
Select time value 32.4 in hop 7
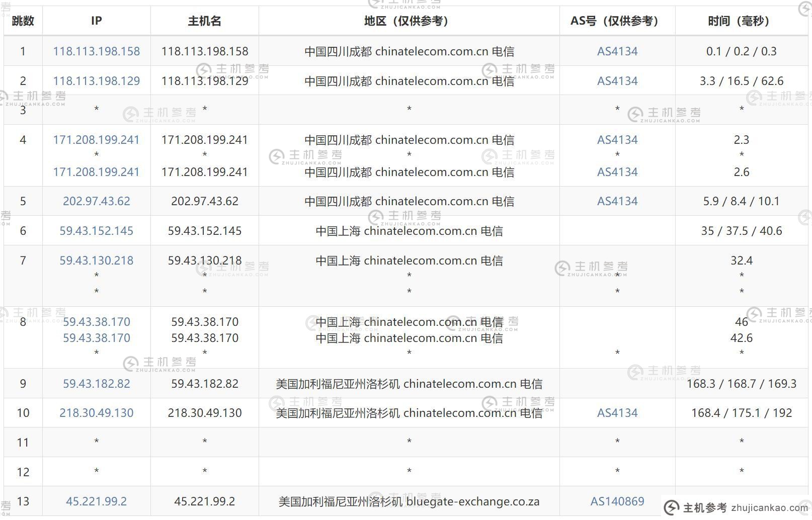742,261
